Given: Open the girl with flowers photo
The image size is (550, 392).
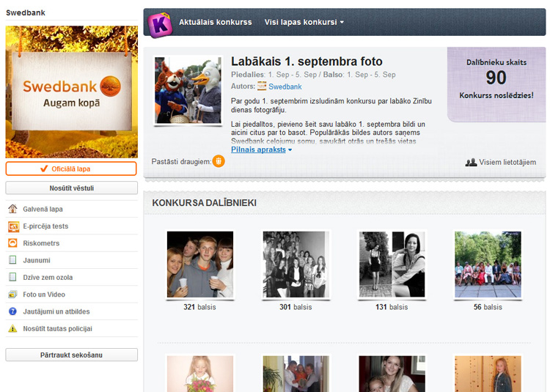Looking at the screenshot, I should click(x=200, y=374).
